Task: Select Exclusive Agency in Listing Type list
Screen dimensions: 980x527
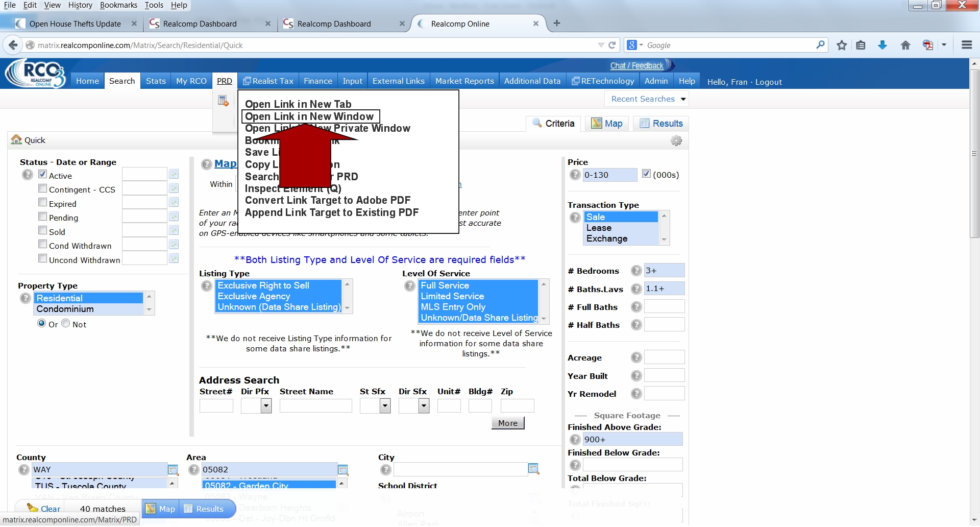Action: pyautogui.click(x=279, y=296)
